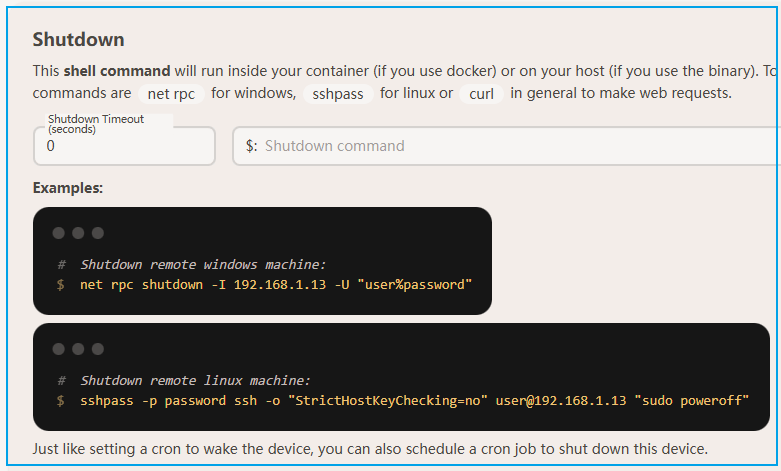Click middle window dot in Windows example block
Viewport: 781px width, 471px height.
[78, 233]
